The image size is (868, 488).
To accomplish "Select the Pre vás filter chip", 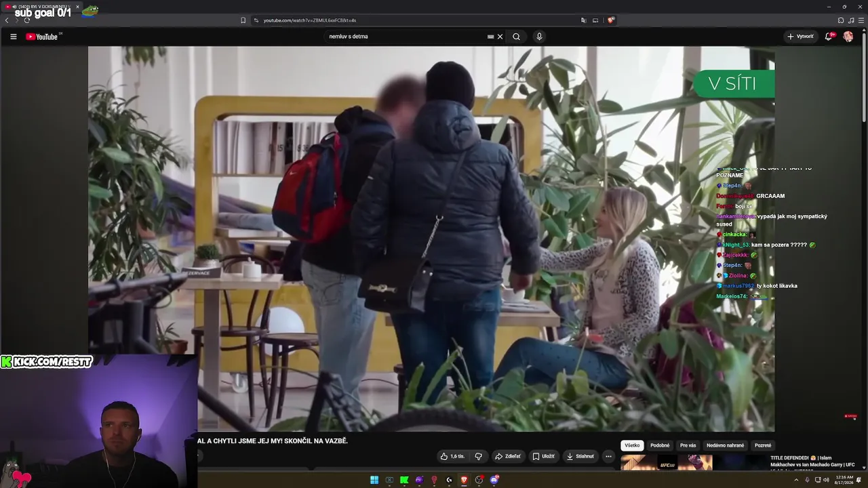I will (x=688, y=445).
